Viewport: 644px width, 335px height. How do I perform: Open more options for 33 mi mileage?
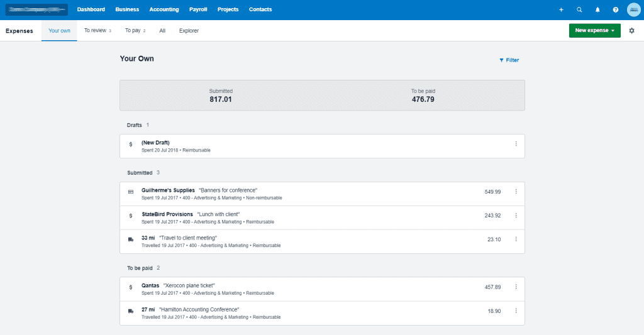click(516, 239)
